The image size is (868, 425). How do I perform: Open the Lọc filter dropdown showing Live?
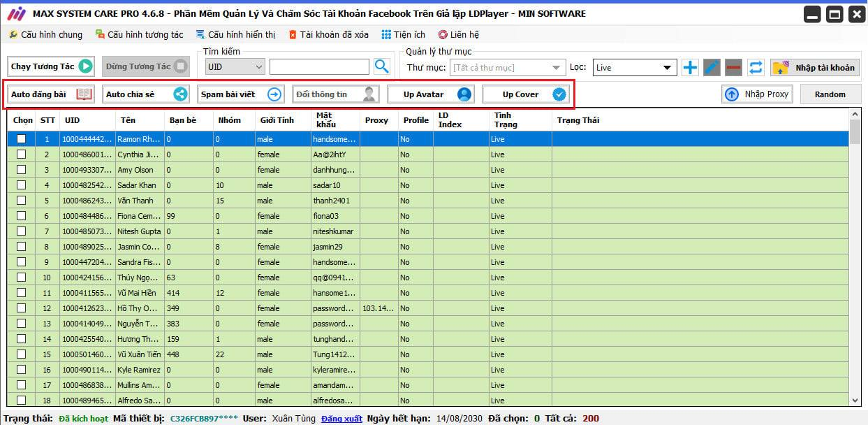[635, 68]
